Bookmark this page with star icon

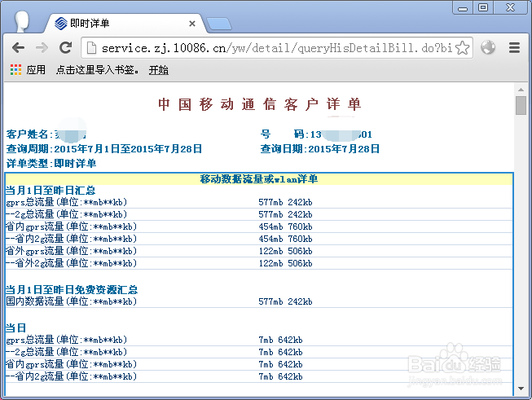pos(462,48)
